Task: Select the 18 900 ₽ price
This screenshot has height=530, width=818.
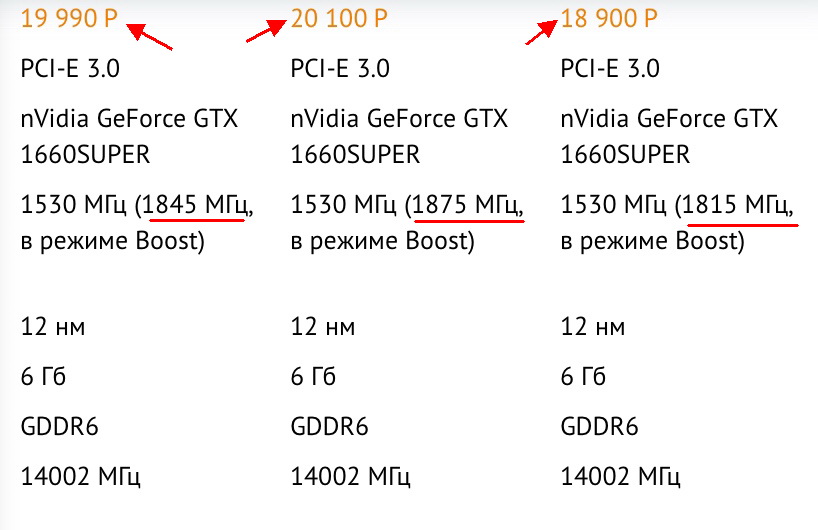Action: pos(609,19)
